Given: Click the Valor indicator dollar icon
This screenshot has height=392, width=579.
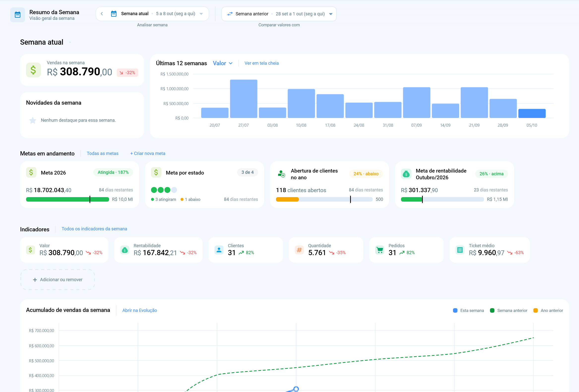Looking at the screenshot, I should [30, 250].
